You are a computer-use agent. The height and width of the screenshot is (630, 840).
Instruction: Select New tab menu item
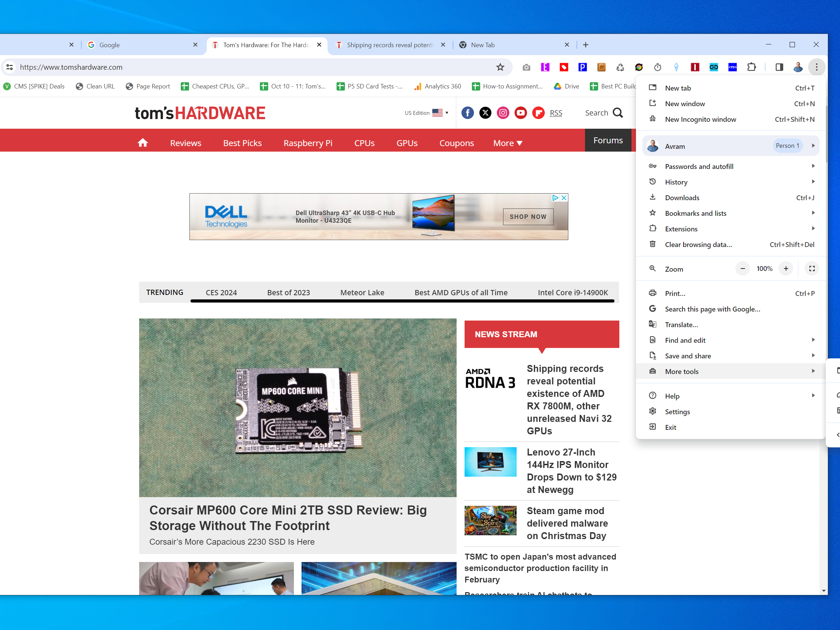click(x=731, y=88)
